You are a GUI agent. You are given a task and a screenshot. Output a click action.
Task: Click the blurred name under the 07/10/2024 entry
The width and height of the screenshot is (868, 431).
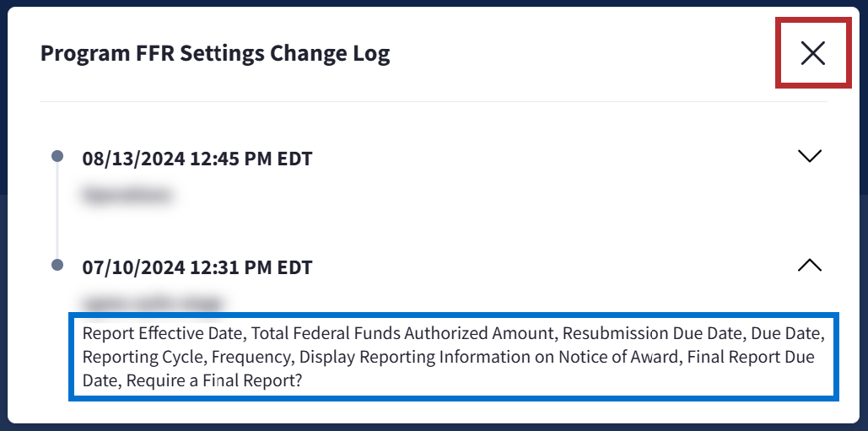click(152, 302)
